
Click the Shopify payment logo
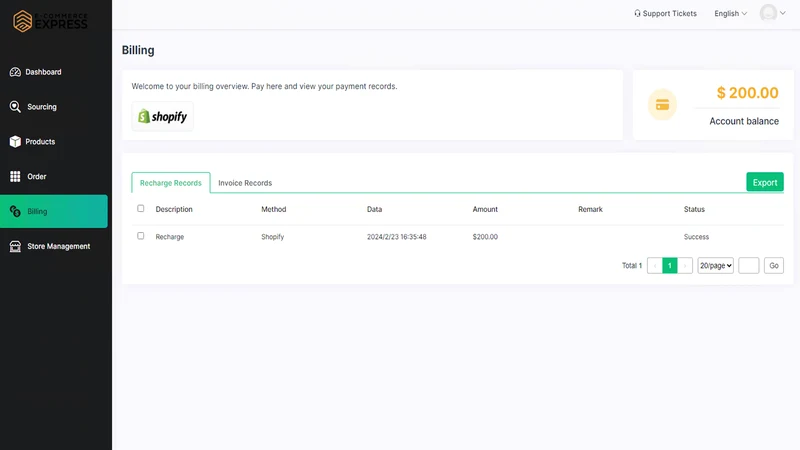(x=162, y=116)
